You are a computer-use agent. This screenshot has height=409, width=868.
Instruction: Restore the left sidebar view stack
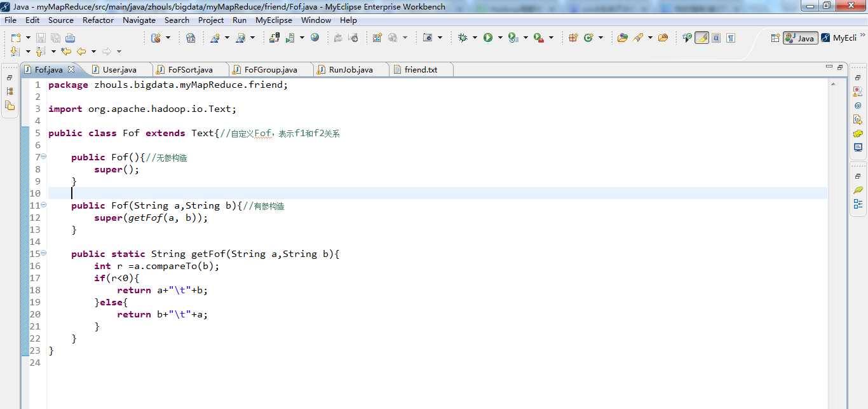click(x=10, y=78)
